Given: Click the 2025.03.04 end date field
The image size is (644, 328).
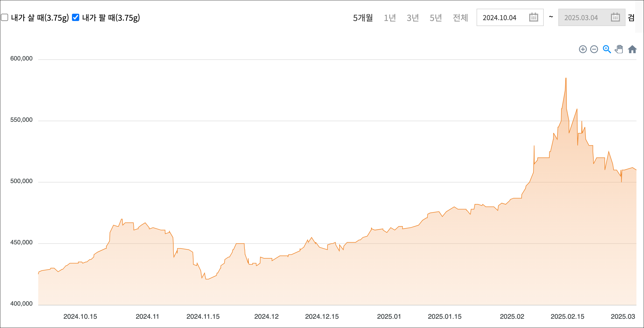Looking at the screenshot, I should [x=581, y=18].
